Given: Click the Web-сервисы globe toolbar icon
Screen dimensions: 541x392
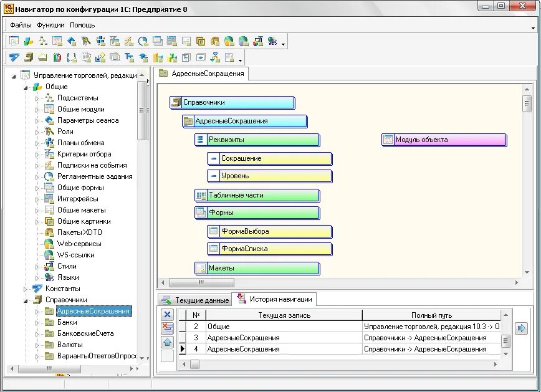Looking at the screenshot, I should pyautogui.click(x=229, y=41).
